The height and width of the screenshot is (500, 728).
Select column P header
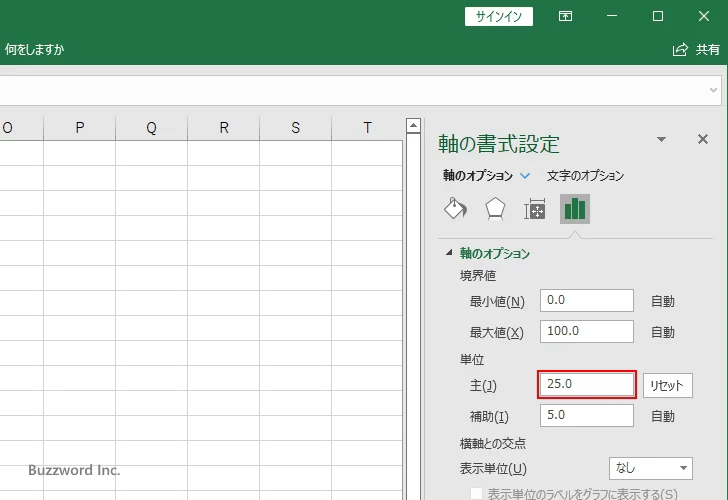[79, 128]
